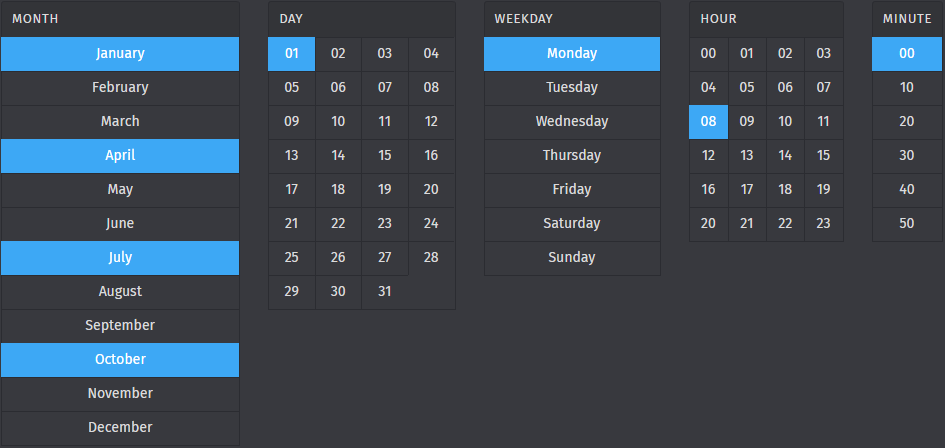Select day 31 in the day grid

[x=385, y=292]
